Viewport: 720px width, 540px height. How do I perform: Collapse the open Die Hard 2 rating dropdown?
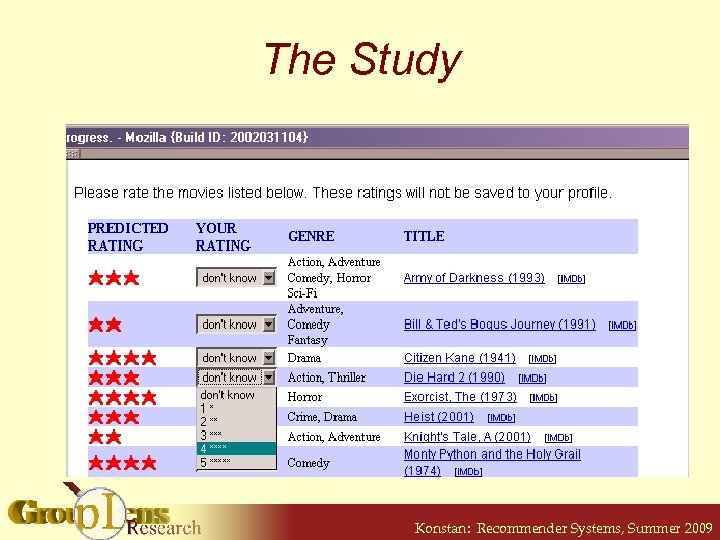236,377
